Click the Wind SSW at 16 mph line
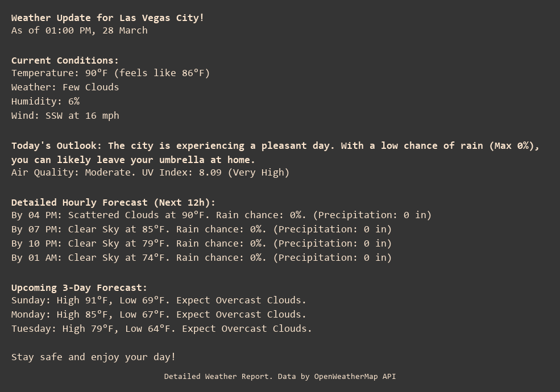The width and height of the screenshot is (560, 392). [x=65, y=115]
